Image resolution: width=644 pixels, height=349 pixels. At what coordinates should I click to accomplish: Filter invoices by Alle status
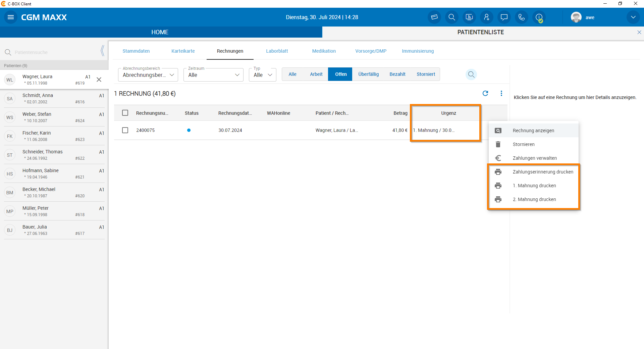pos(292,74)
